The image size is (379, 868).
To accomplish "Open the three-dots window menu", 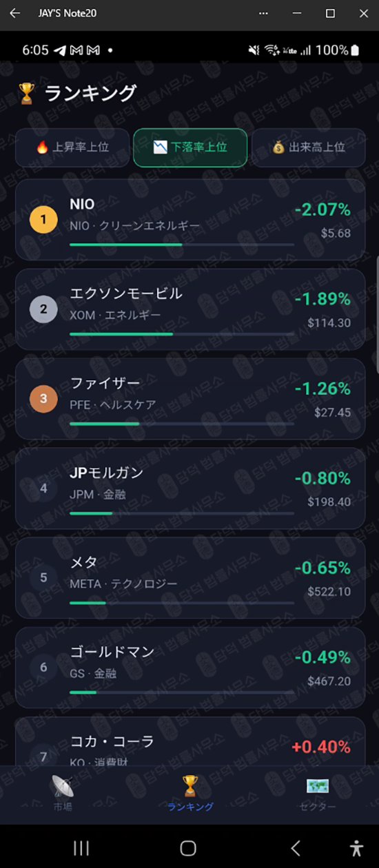I will [263, 13].
